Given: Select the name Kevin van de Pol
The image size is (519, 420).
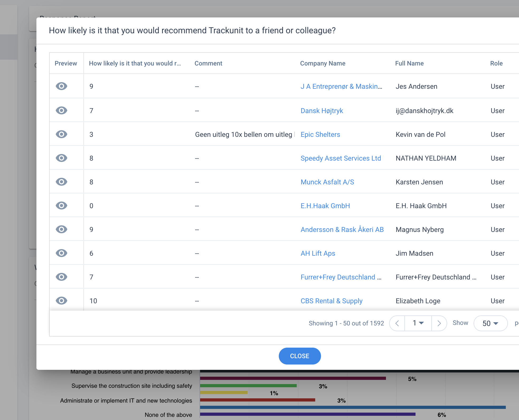Looking at the screenshot, I should pyautogui.click(x=421, y=134).
